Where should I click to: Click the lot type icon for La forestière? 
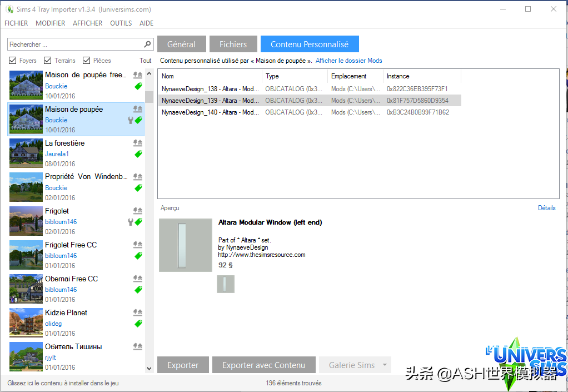(x=138, y=143)
